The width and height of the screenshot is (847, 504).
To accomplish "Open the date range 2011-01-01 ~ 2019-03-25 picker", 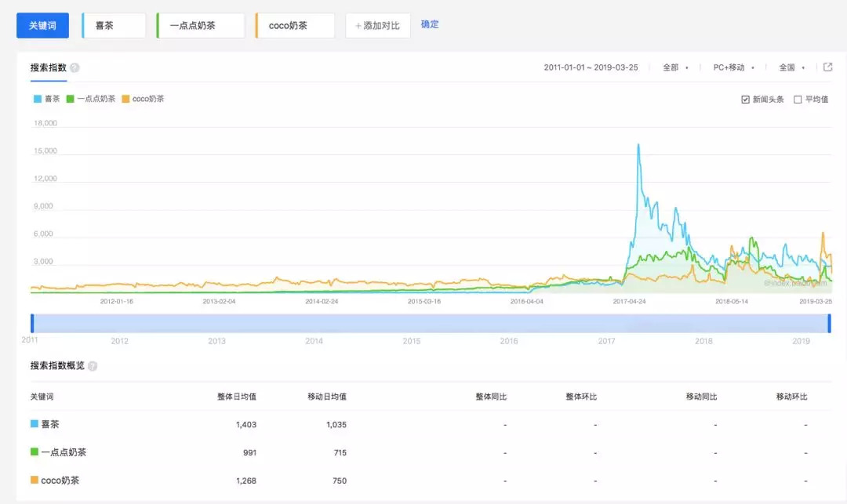I will tap(591, 67).
